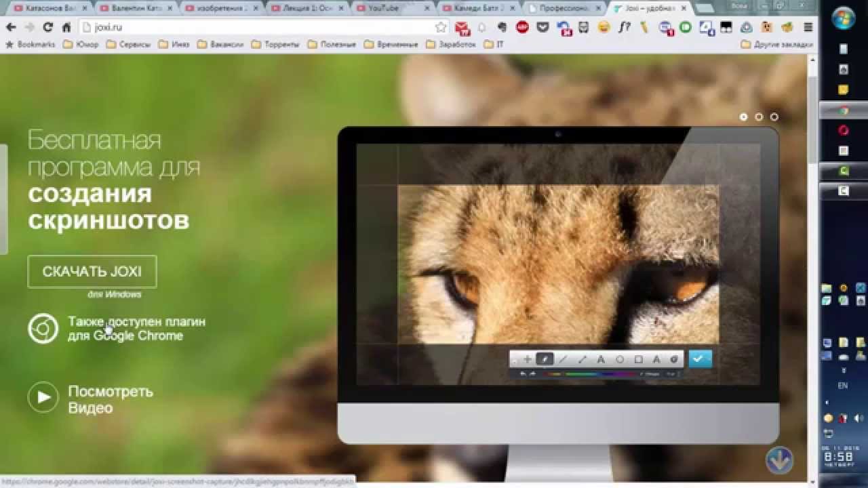Select the third carousel dot

click(774, 117)
